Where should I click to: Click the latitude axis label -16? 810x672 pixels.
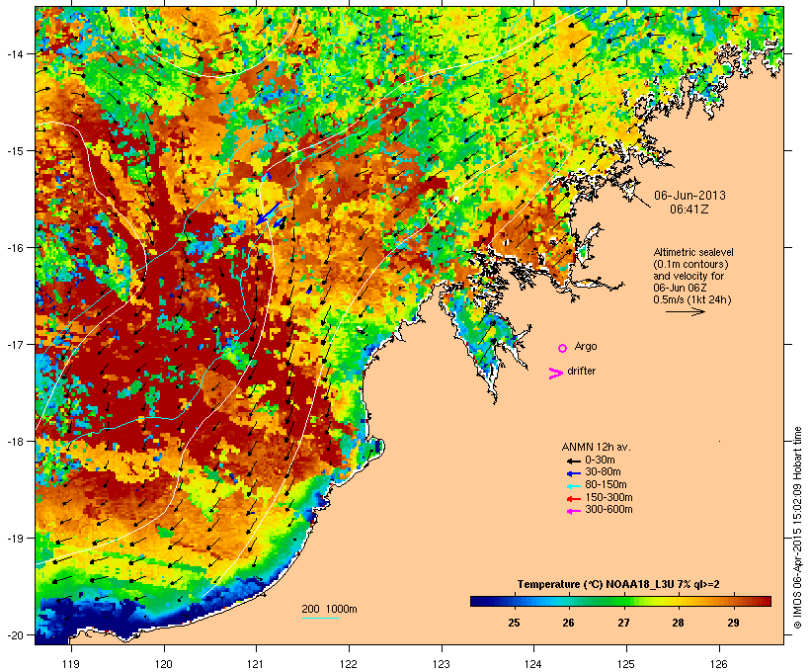point(15,248)
